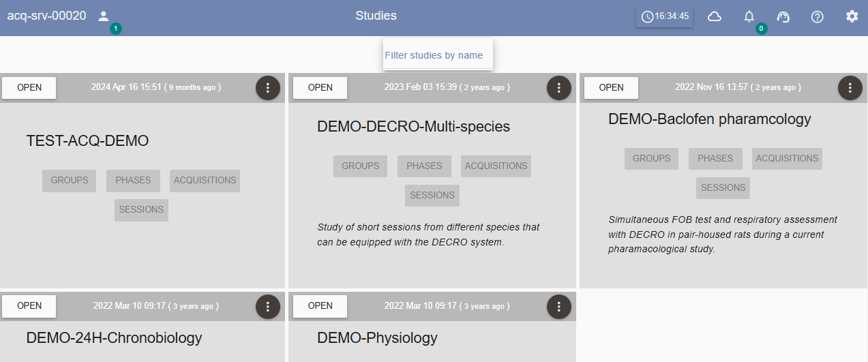Viewport: 868px width, 362px height.
Task: Open the DEMO-Baclofen pharamcology study
Action: pyautogui.click(x=611, y=87)
